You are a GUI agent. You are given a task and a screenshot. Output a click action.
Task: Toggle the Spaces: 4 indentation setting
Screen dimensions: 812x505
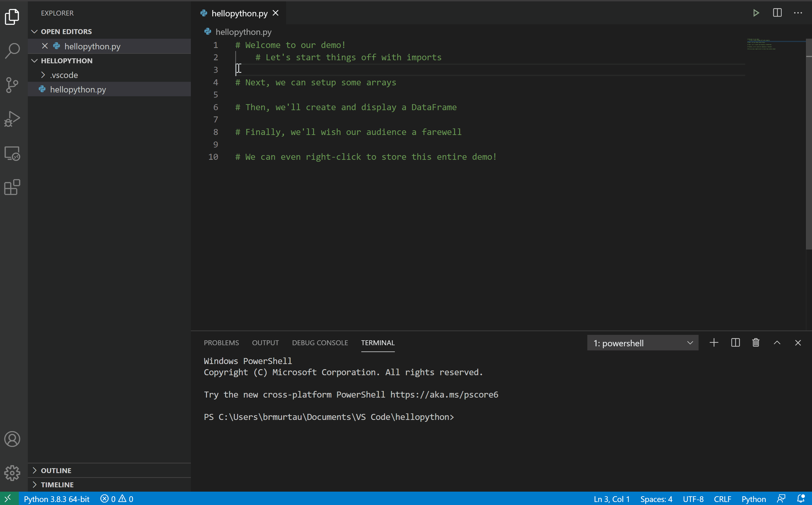pos(656,499)
